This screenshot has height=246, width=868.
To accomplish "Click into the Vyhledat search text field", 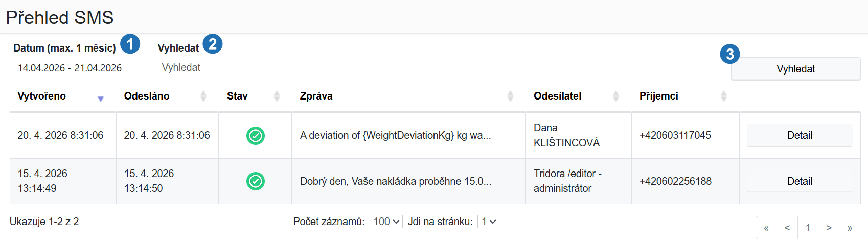I will 435,67.
